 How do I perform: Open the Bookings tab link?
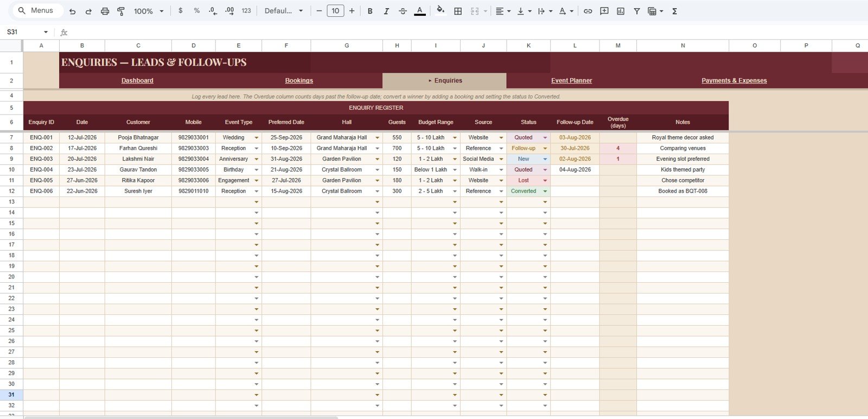click(x=299, y=80)
